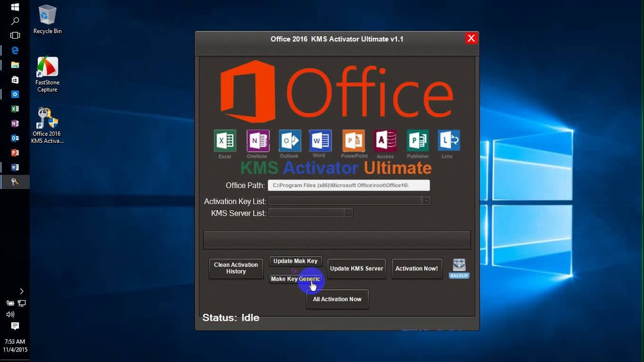Open the volume tray icon
Screen dimensions: 644x362
click(x=10, y=314)
